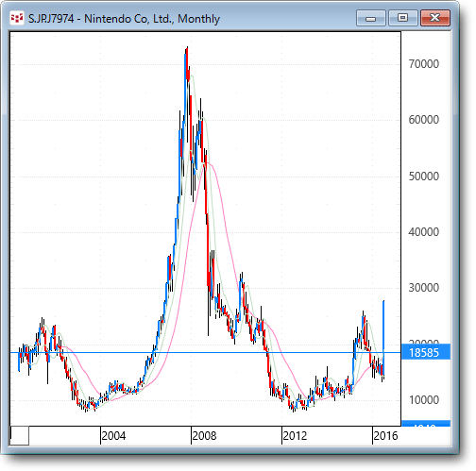The image size is (476, 471).
Task: Select the 10000 price axis label
Action: click(x=423, y=400)
